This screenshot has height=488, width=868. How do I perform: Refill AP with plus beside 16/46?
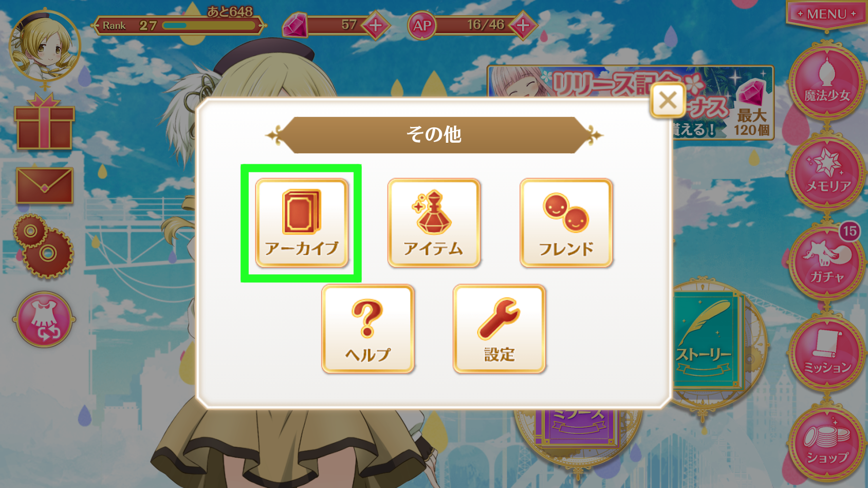(523, 25)
